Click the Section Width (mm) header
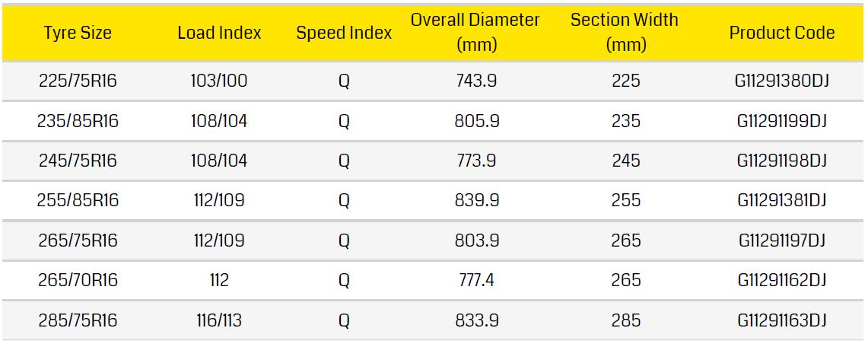Screen dimensions: 868x344 point(625,32)
